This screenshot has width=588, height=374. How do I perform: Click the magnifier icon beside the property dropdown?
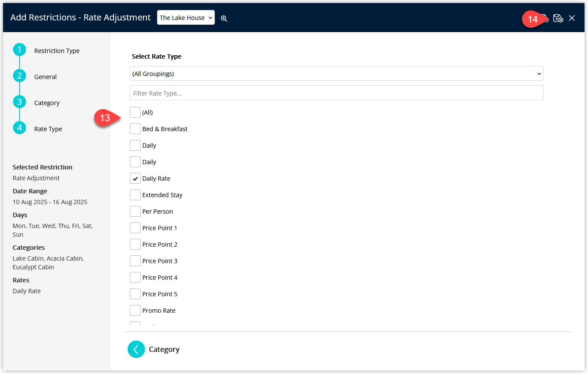click(x=224, y=18)
